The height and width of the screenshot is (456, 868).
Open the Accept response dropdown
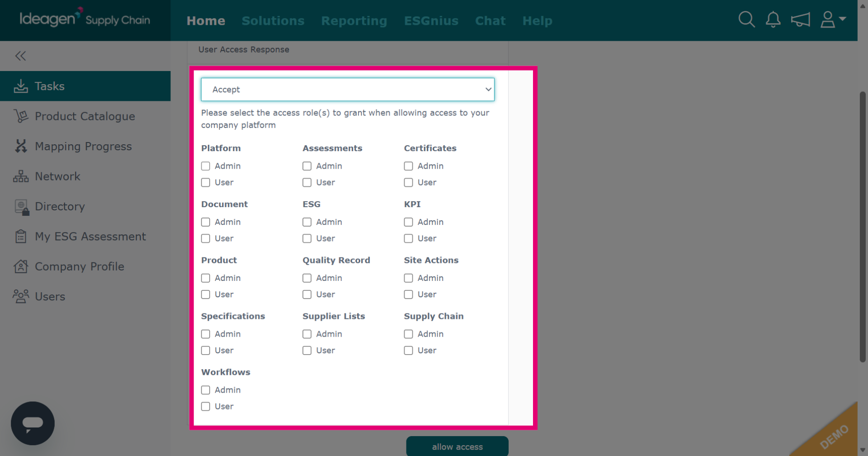(x=348, y=90)
